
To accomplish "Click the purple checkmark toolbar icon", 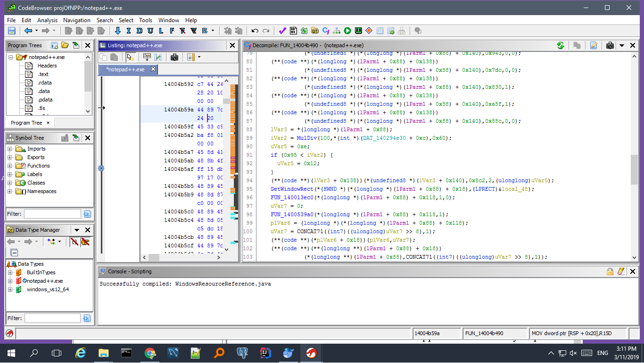I will [x=282, y=31].
